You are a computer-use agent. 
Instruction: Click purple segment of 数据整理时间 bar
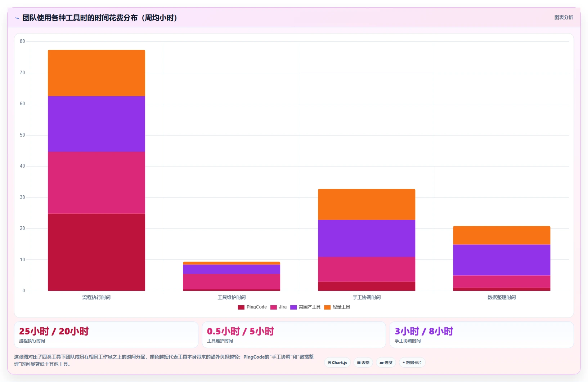click(502, 260)
